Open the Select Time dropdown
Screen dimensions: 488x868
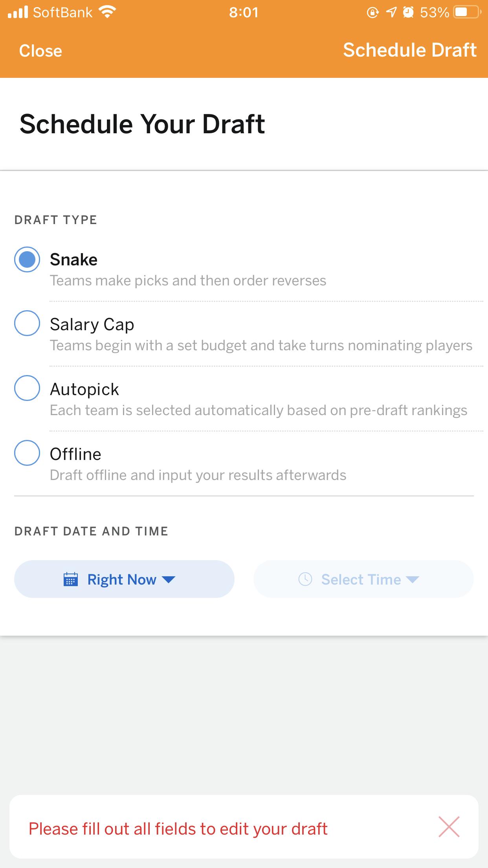pyautogui.click(x=363, y=579)
